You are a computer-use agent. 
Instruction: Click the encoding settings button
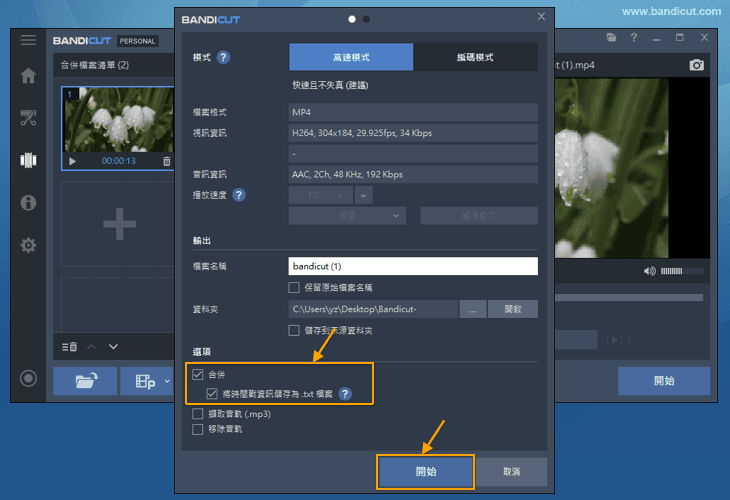[x=479, y=216]
